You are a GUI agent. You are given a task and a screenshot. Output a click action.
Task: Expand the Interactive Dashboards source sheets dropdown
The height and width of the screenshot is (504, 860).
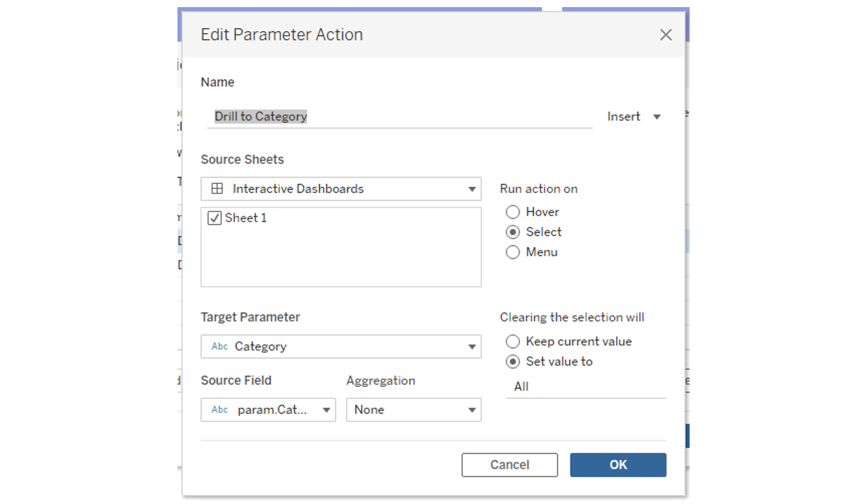coord(341,189)
